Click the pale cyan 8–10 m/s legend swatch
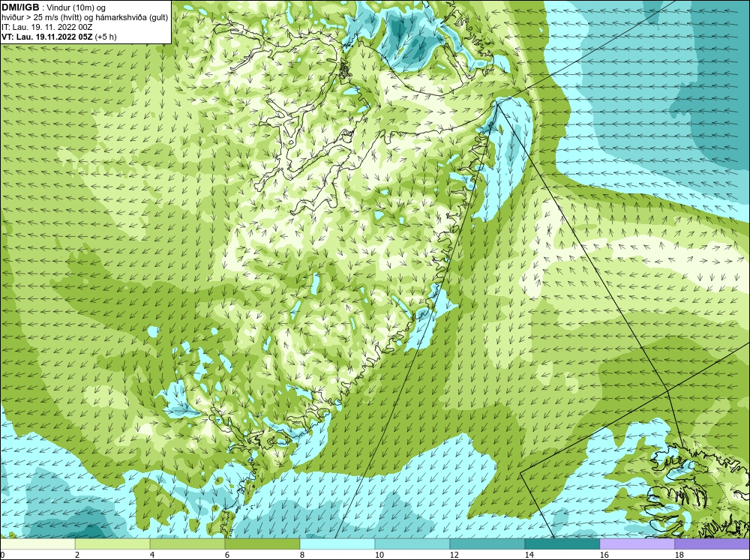Screen dimensions: 750x560 (x=337, y=544)
